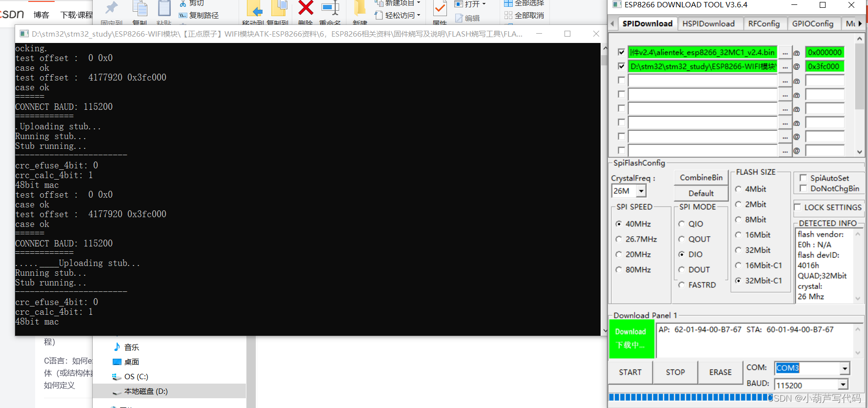Open the CrystalFreq 26M dropdown
Screen dimensions: 868x408
[642, 191]
